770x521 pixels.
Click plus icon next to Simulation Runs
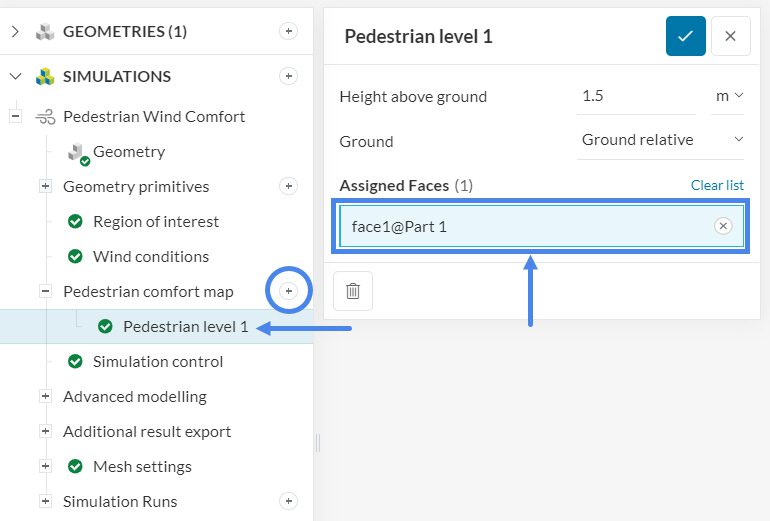pos(288,501)
